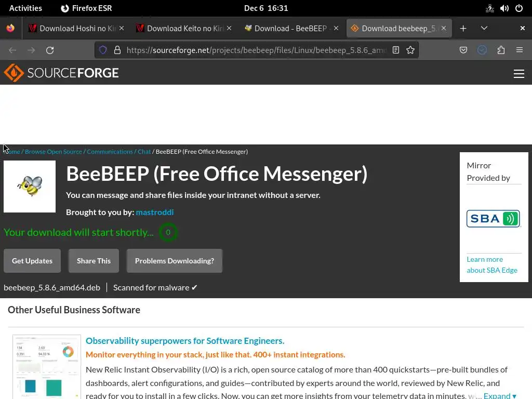Follow the Chat breadcrumb link
This screenshot has width=532, height=399.
[x=144, y=152]
